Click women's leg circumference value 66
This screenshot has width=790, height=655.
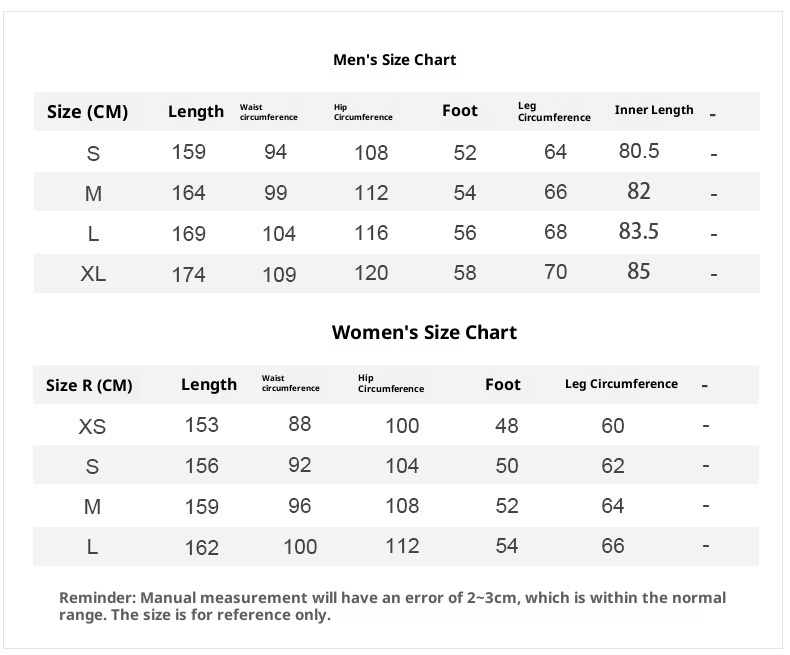[612, 546]
